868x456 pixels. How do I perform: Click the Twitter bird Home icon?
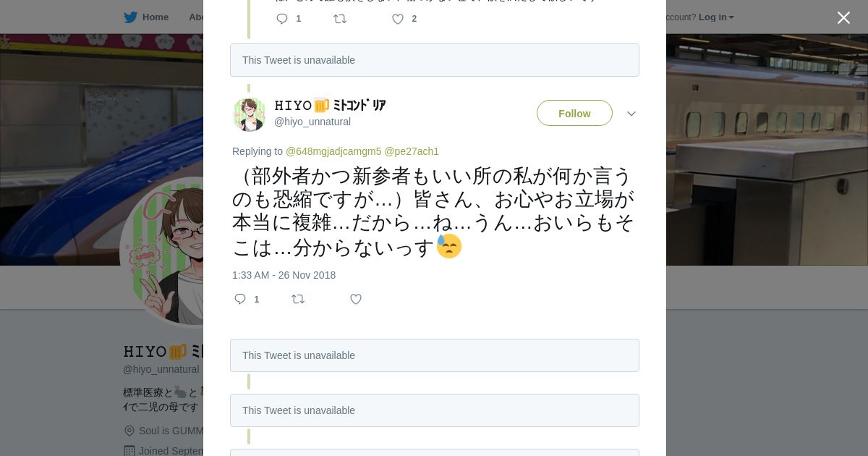(x=130, y=17)
